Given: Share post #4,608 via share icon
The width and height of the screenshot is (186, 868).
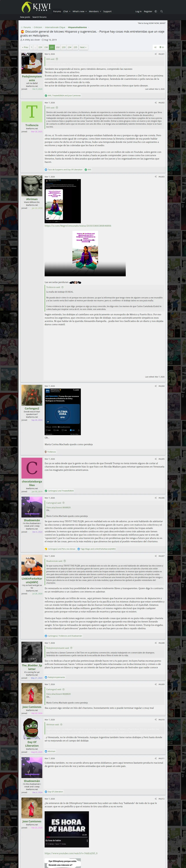Looking at the screenshot, I should [x=156, y=643].
